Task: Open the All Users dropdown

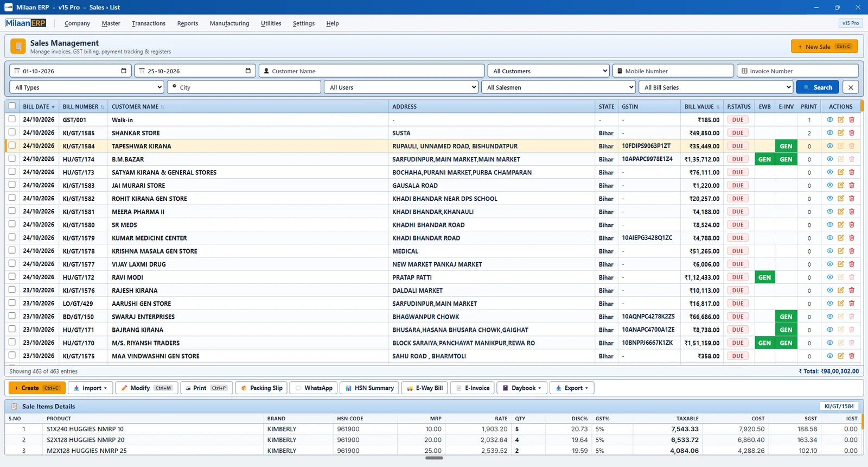Action: click(x=401, y=87)
